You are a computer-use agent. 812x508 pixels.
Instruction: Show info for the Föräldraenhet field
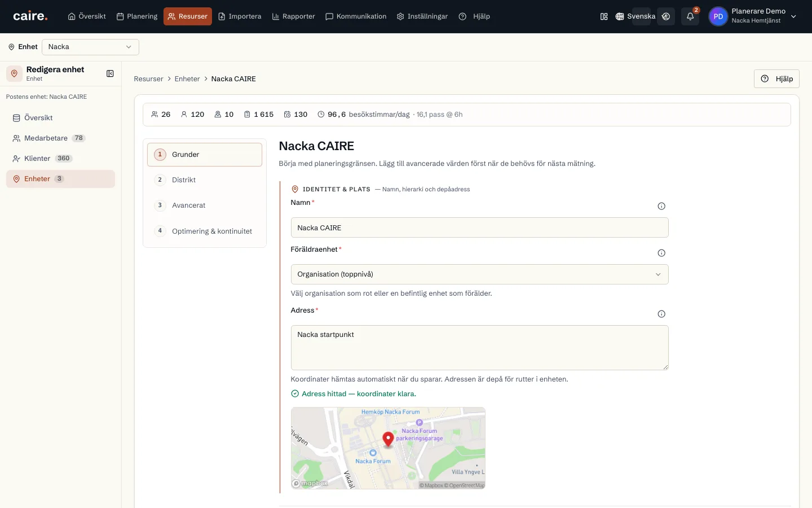(661, 253)
